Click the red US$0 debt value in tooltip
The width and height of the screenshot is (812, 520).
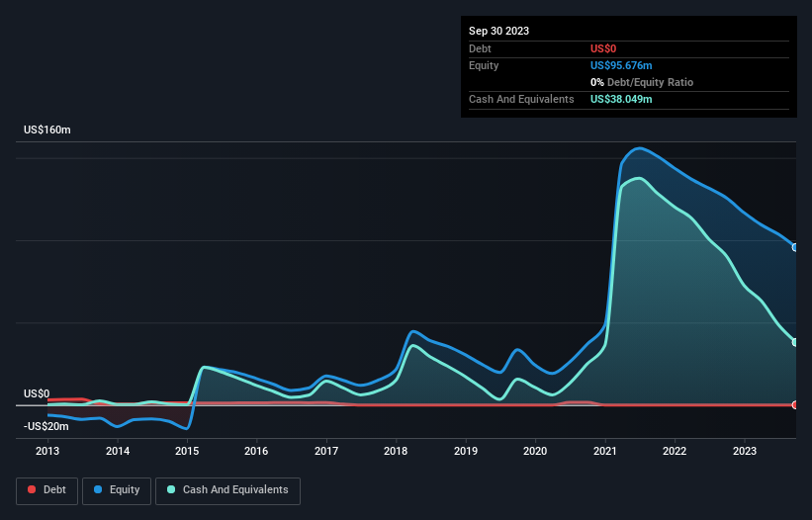(603, 48)
